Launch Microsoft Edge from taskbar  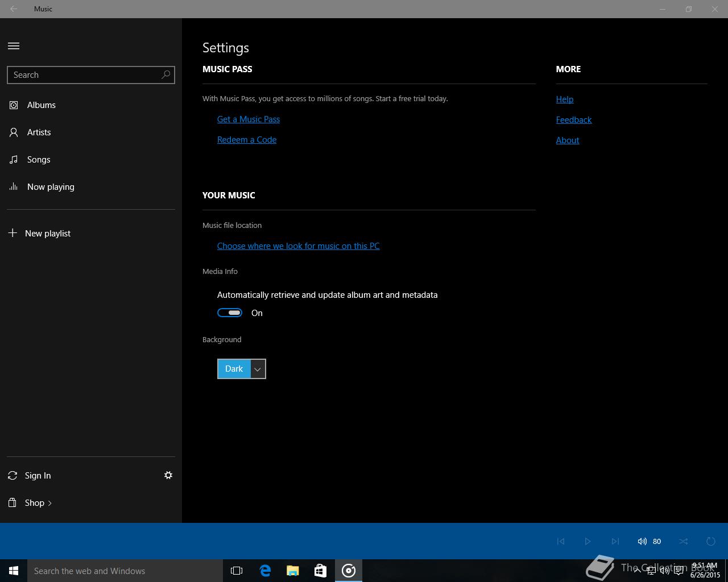pyautogui.click(x=265, y=571)
